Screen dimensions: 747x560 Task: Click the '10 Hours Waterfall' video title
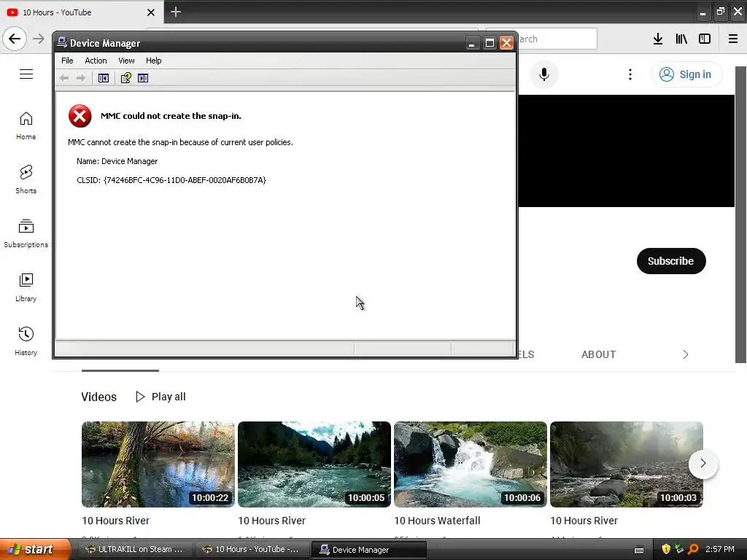(x=438, y=521)
